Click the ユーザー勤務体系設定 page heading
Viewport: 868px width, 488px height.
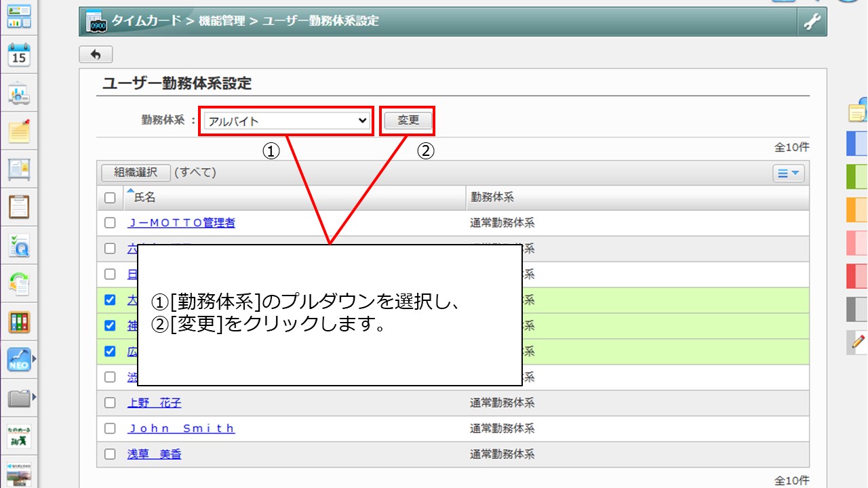point(177,84)
